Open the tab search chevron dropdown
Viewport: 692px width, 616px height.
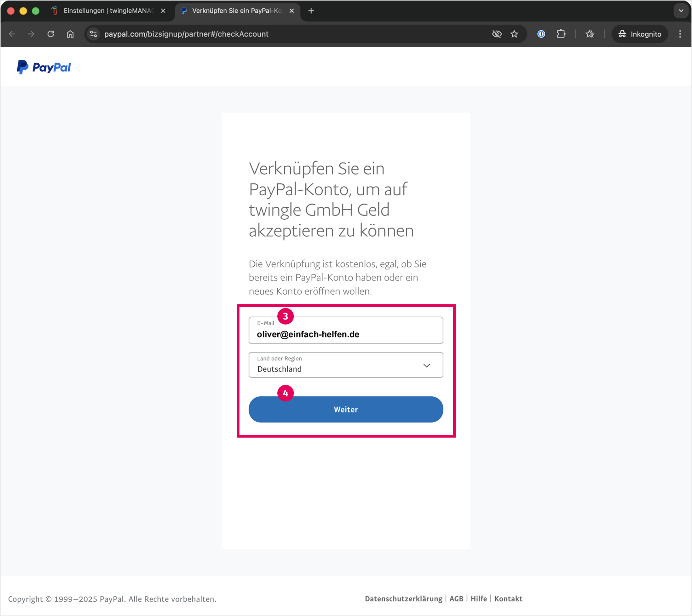[681, 10]
